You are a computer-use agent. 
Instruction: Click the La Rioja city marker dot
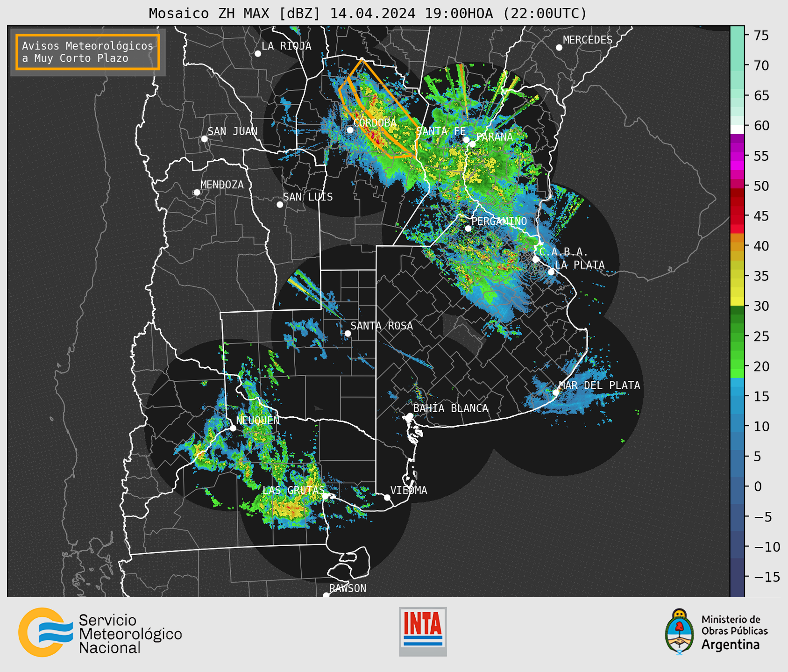pyautogui.click(x=258, y=54)
